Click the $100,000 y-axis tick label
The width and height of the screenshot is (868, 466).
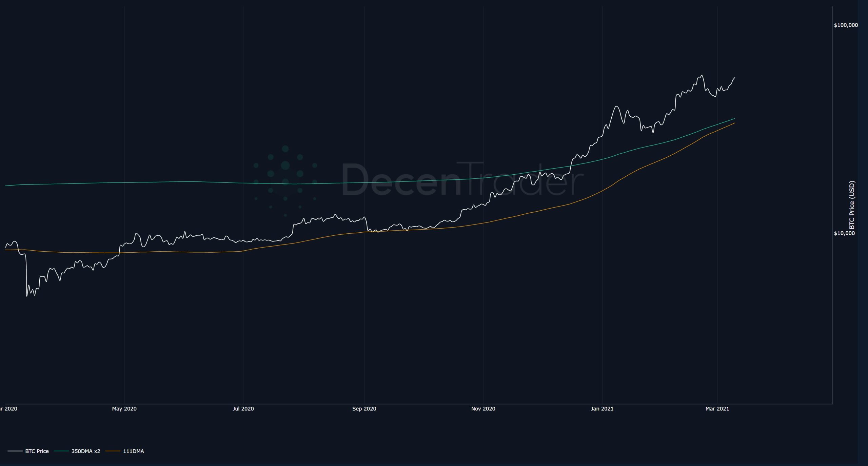(846, 25)
